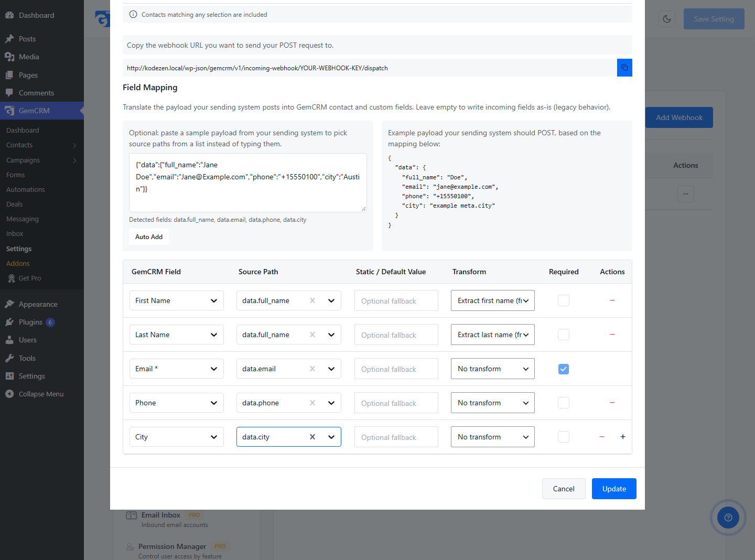Focus the Optional fallback field for City
This screenshot has height=560, width=755.
396,437
